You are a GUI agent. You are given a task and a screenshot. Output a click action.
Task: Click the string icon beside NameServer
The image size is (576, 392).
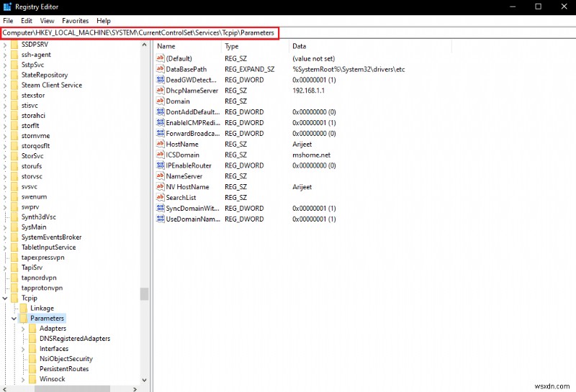point(160,176)
